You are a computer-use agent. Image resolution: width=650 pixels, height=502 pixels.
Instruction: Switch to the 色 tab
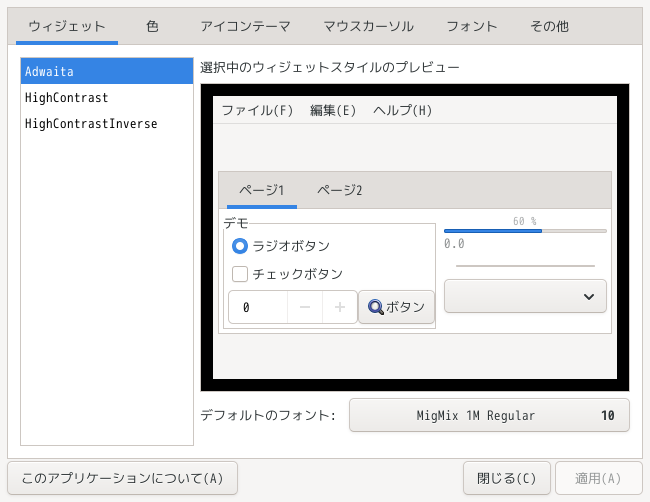152,26
